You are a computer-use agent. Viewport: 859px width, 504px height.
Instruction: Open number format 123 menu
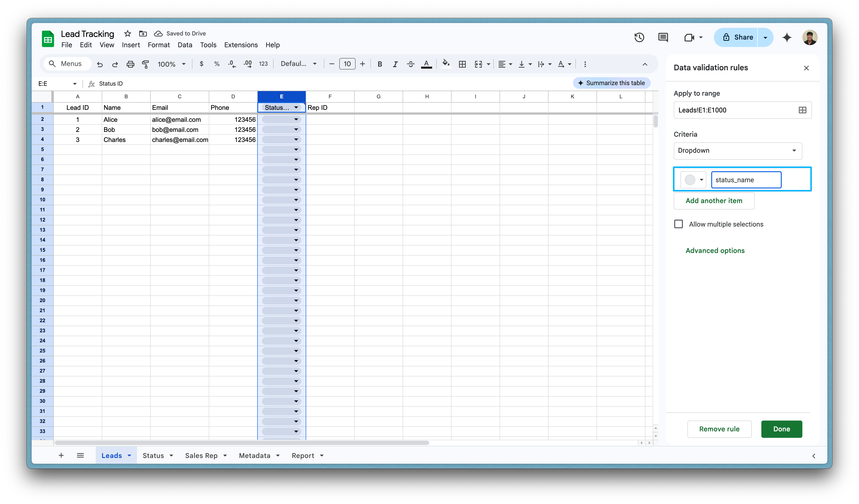263,64
